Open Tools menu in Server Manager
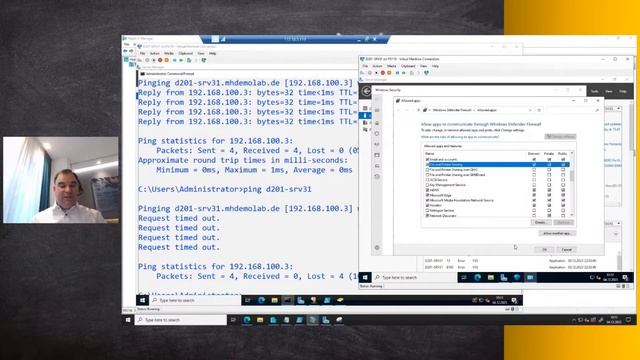The image size is (640, 360). 595,91
